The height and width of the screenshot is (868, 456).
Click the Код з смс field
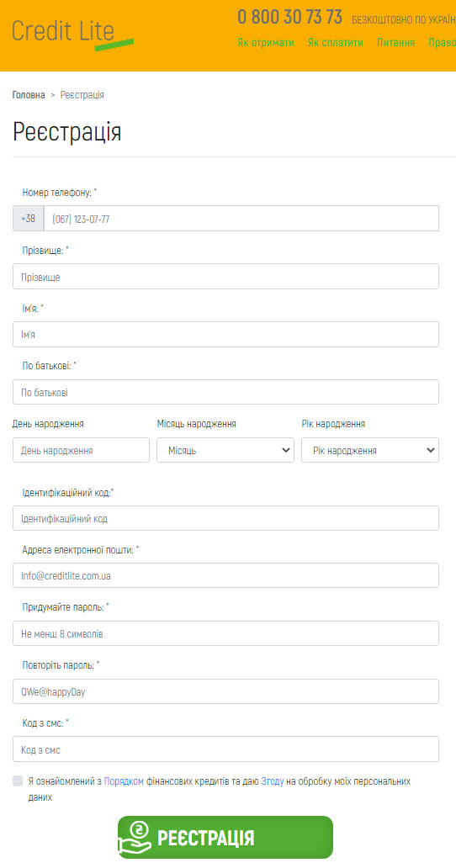[225, 749]
